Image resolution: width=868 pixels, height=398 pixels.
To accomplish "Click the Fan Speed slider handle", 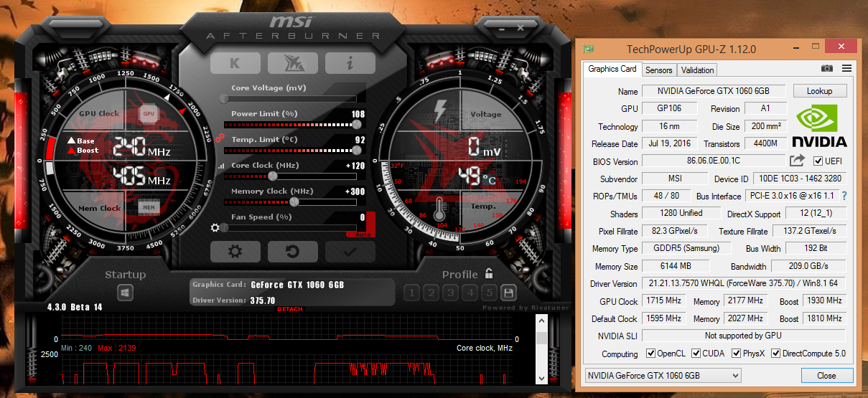I will point(225,227).
